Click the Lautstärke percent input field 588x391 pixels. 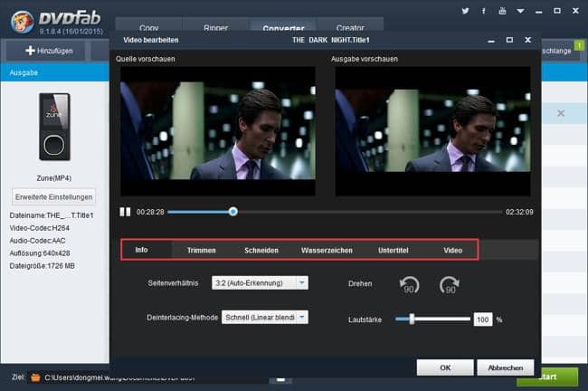483,319
